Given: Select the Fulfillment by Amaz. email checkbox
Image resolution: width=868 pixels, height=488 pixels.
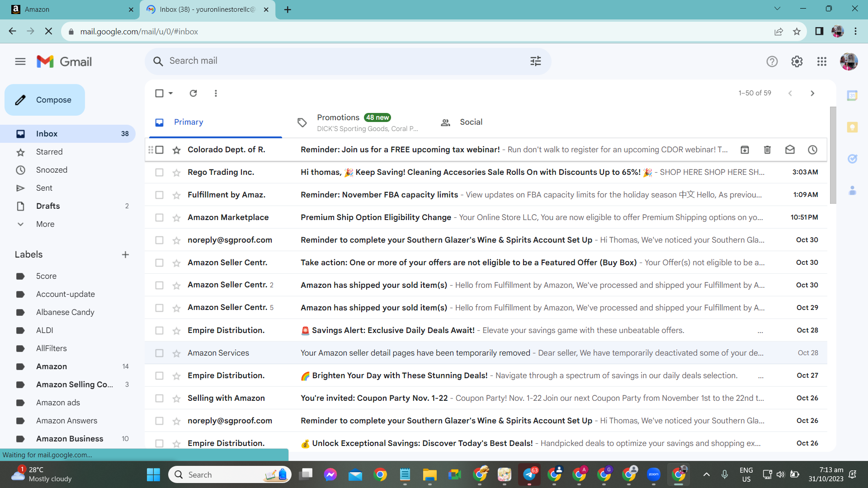Looking at the screenshot, I should (159, 195).
